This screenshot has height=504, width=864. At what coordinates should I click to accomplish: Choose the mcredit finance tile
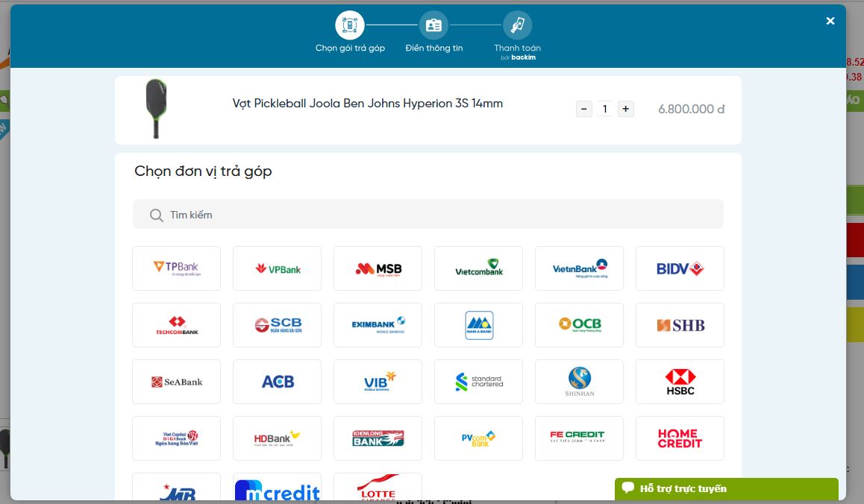(x=277, y=487)
